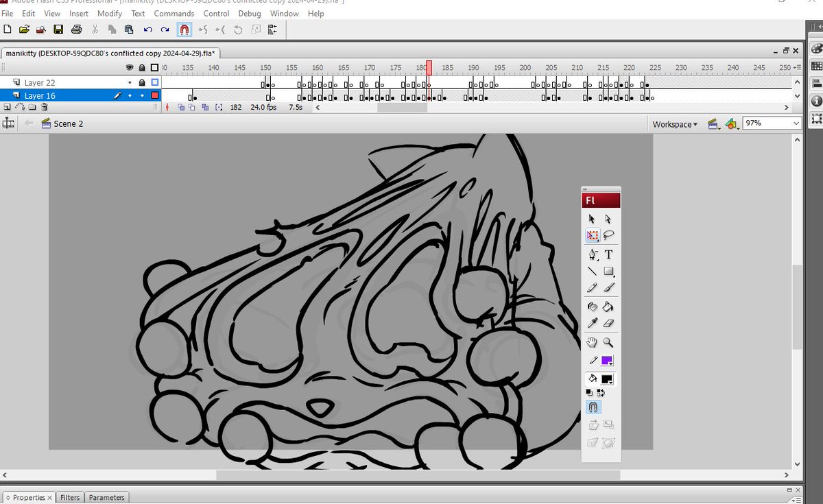This screenshot has width=823, height=504.
Task: Toggle visibility dot for Layer 16
Action: (130, 95)
